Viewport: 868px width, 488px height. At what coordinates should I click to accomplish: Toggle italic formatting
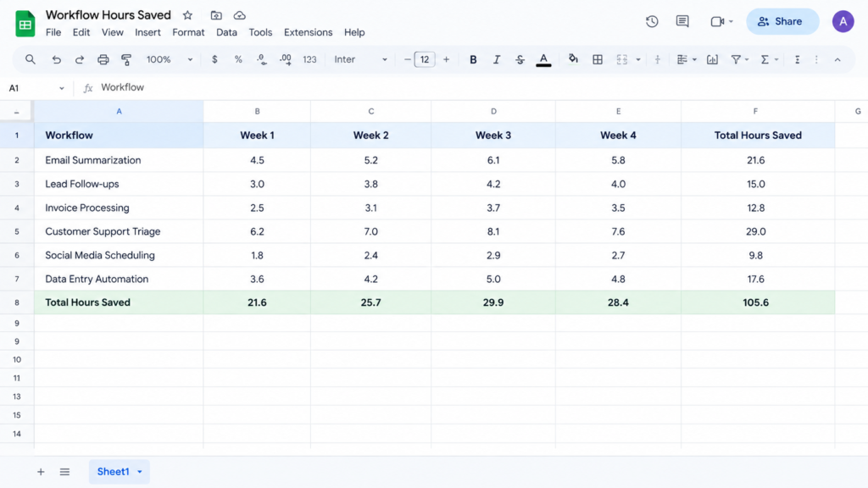[497, 59]
